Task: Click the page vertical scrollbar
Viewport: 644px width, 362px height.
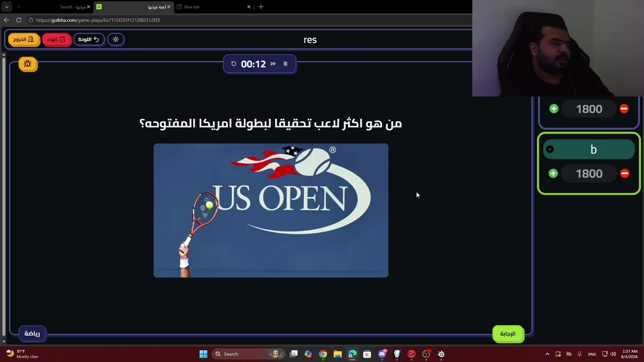Action: click(x=4, y=198)
